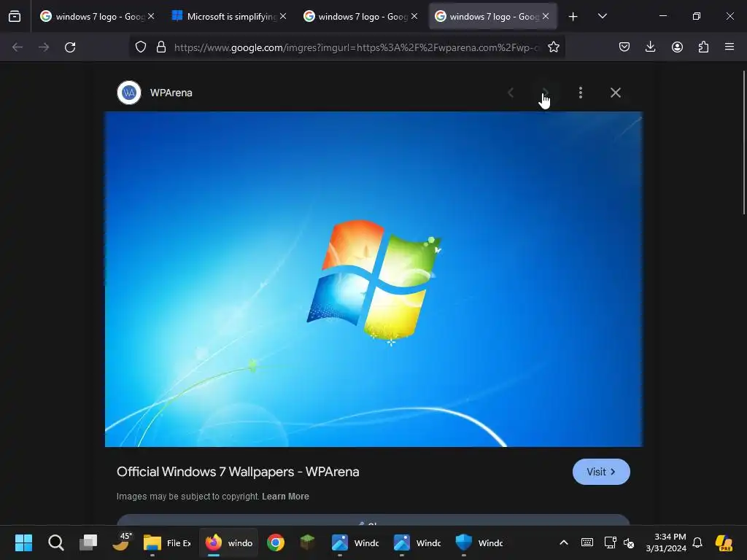Open tracking protection shield panel
Image resolution: width=747 pixels, height=560 pixels.
coord(141,47)
